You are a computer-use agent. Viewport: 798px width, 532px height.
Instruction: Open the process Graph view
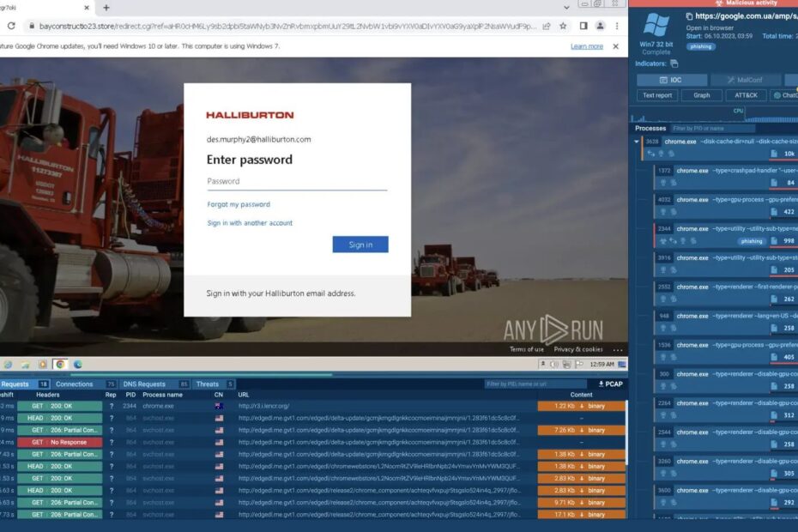pyautogui.click(x=701, y=95)
